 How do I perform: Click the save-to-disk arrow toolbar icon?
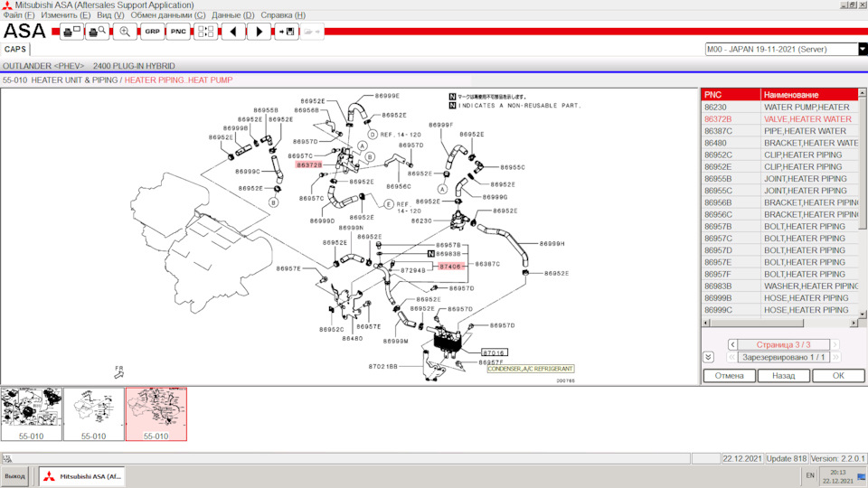[287, 32]
